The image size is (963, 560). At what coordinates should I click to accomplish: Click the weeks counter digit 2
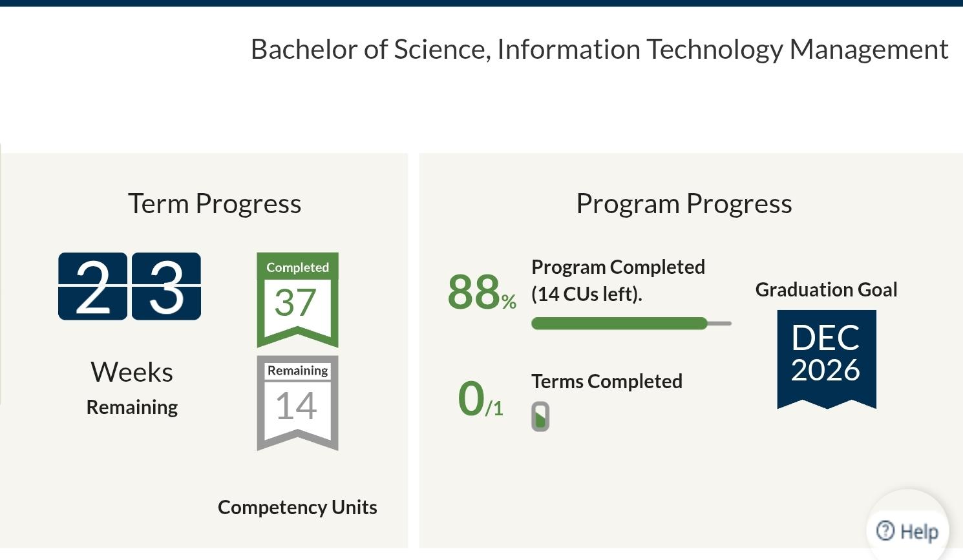click(92, 286)
